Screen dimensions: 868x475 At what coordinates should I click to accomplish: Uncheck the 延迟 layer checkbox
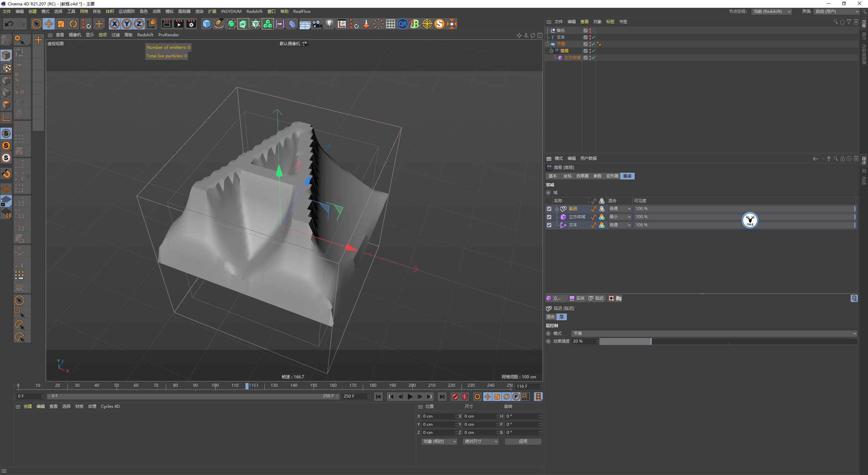pyautogui.click(x=549, y=209)
